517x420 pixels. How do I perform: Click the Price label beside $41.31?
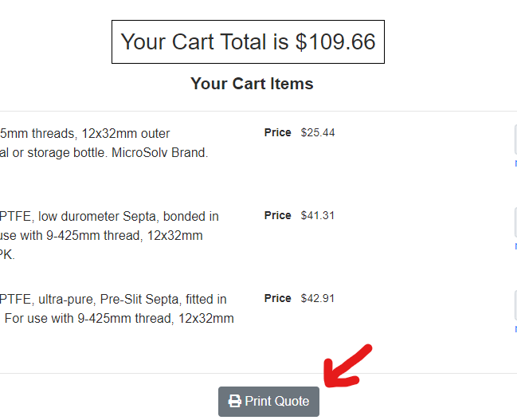coord(277,216)
